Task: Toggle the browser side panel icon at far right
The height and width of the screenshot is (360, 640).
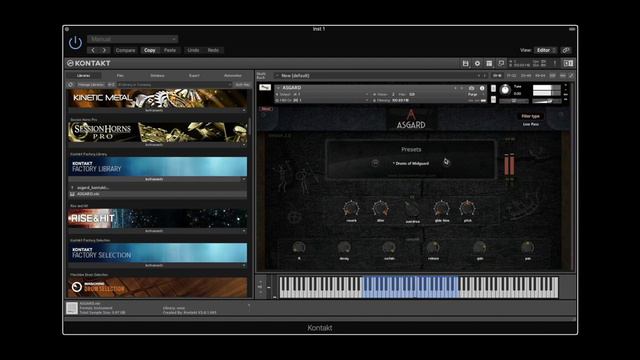Action: click(x=568, y=63)
